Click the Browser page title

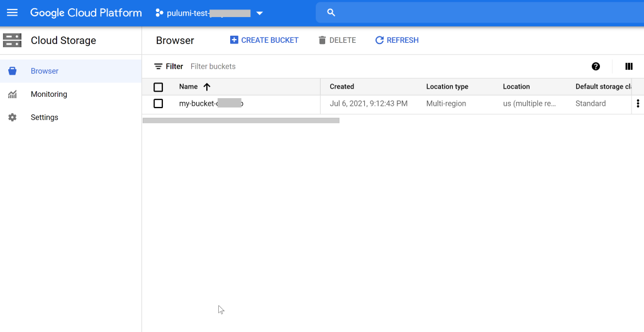[175, 40]
